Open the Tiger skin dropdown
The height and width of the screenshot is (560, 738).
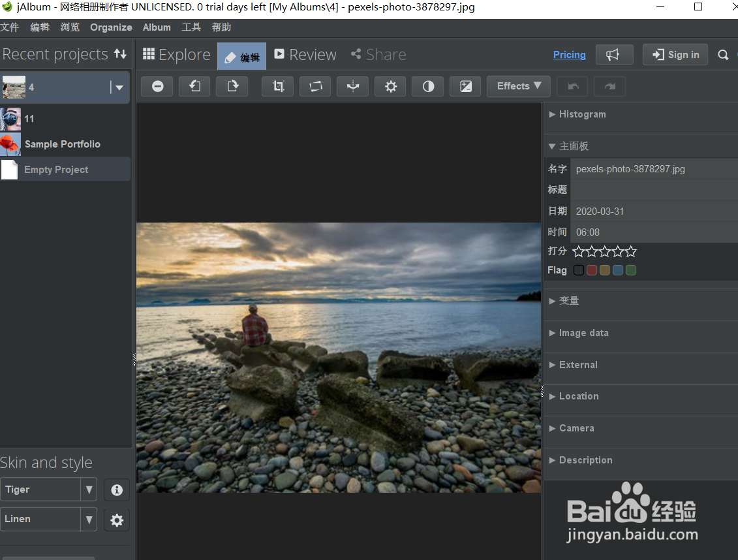(89, 490)
